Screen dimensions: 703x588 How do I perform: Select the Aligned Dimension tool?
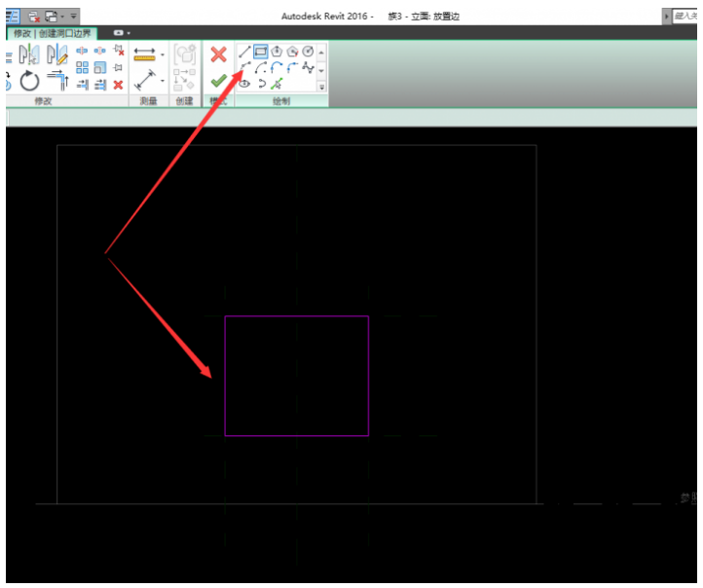[x=145, y=80]
